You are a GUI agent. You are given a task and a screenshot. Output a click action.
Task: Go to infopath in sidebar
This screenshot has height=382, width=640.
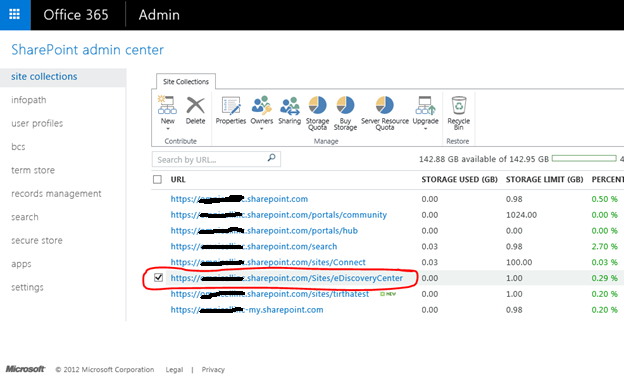(29, 100)
